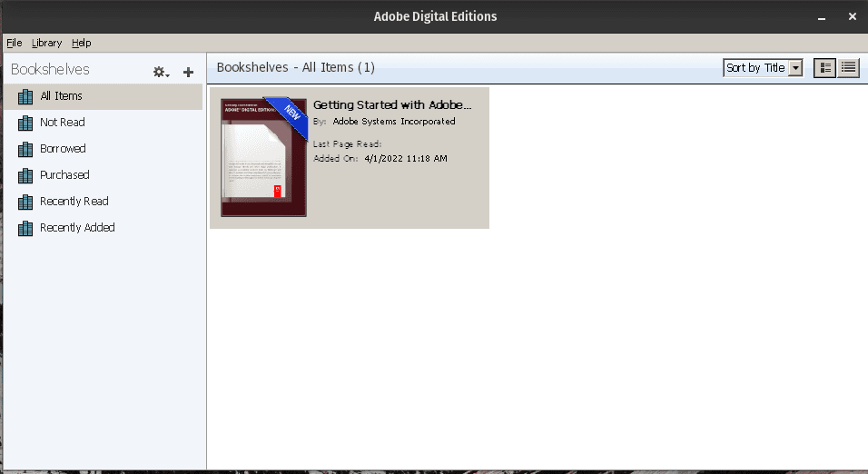The height and width of the screenshot is (474, 868).
Task: Select the Not Read shelf label
Action: point(63,122)
